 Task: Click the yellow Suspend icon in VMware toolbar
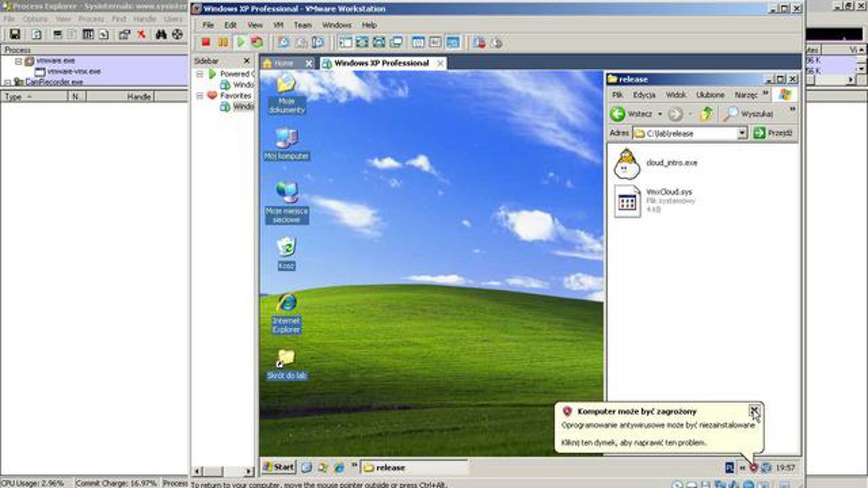coord(223,42)
